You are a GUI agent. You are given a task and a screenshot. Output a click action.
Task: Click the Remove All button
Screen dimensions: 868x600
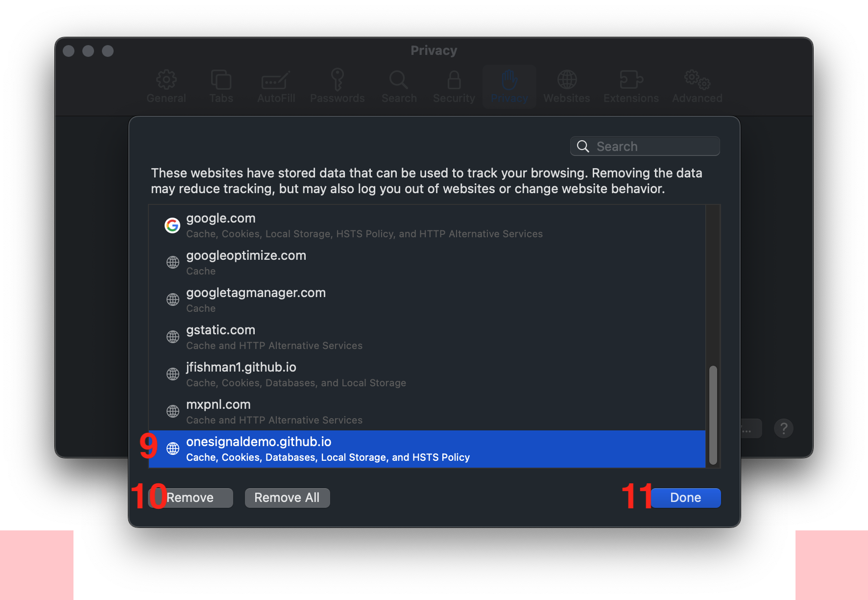point(287,498)
